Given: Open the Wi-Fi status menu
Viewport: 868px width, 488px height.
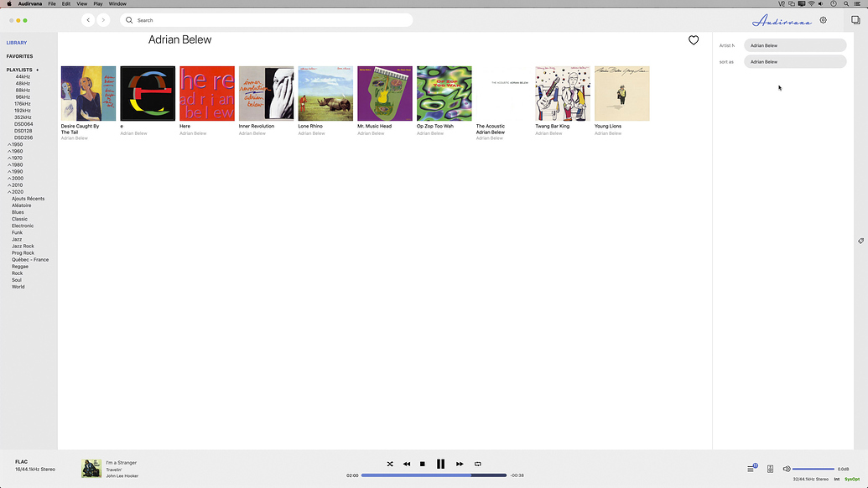Looking at the screenshot, I should click(x=812, y=4).
